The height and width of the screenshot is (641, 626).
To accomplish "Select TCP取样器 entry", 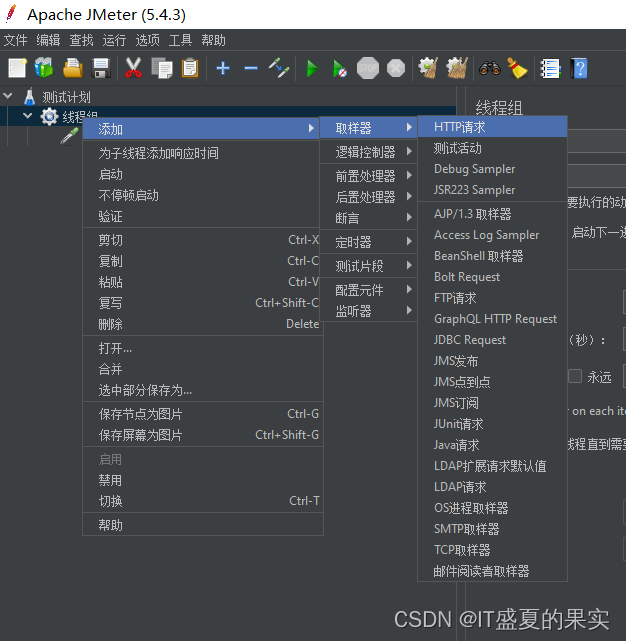I will point(492,550).
